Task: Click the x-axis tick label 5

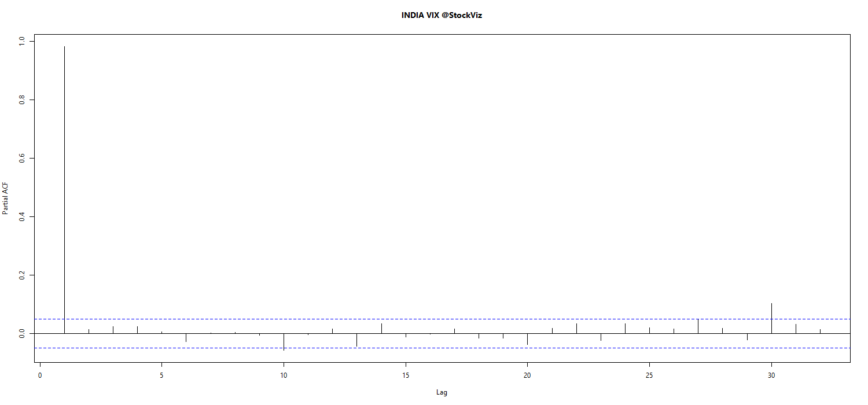Action: point(161,375)
